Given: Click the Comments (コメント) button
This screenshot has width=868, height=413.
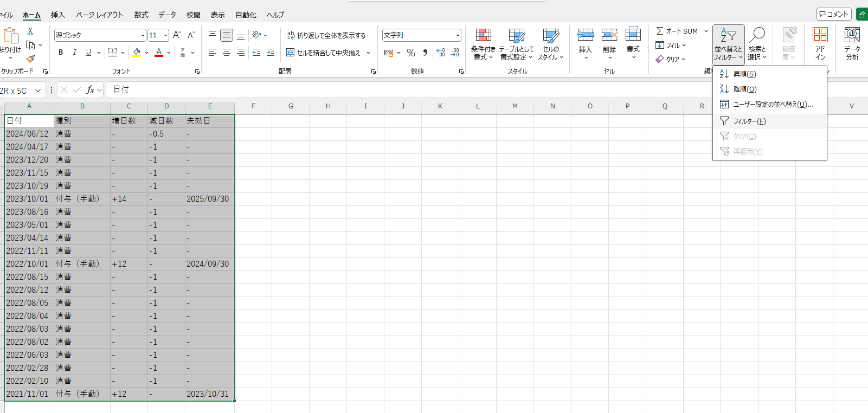Looking at the screenshot, I should [834, 14].
